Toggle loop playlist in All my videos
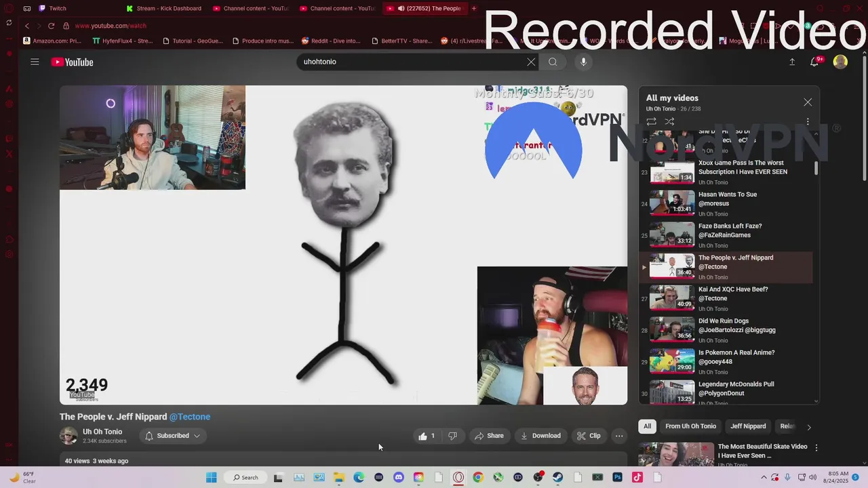This screenshot has width=868, height=488. (x=651, y=122)
